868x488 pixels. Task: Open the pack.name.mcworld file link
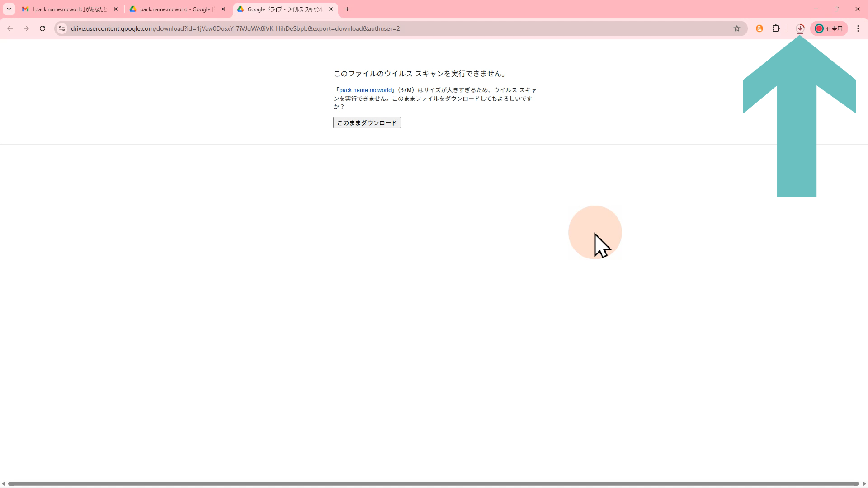tap(365, 90)
